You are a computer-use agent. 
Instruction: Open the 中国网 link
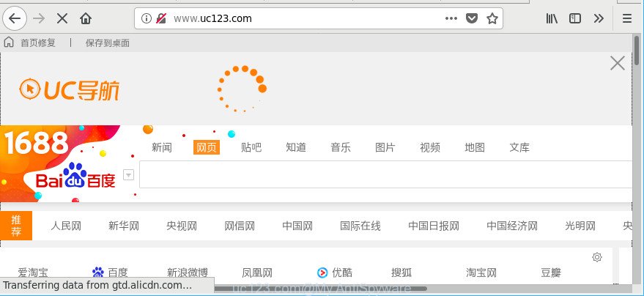[297, 226]
